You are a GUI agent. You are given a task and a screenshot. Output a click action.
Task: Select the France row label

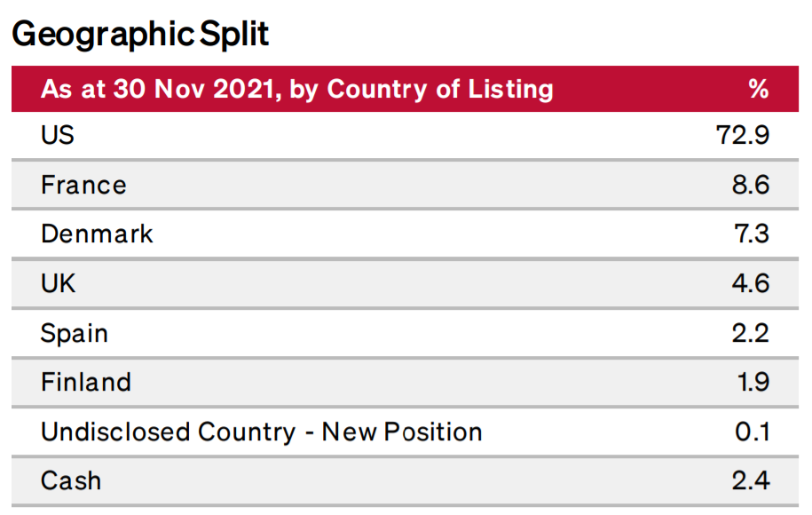(x=83, y=185)
